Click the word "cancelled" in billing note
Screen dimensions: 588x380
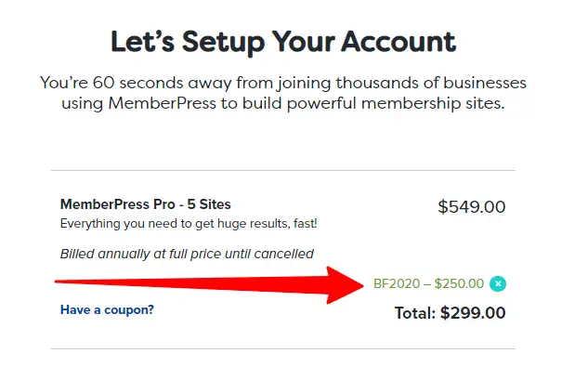pyautogui.click(x=283, y=254)
